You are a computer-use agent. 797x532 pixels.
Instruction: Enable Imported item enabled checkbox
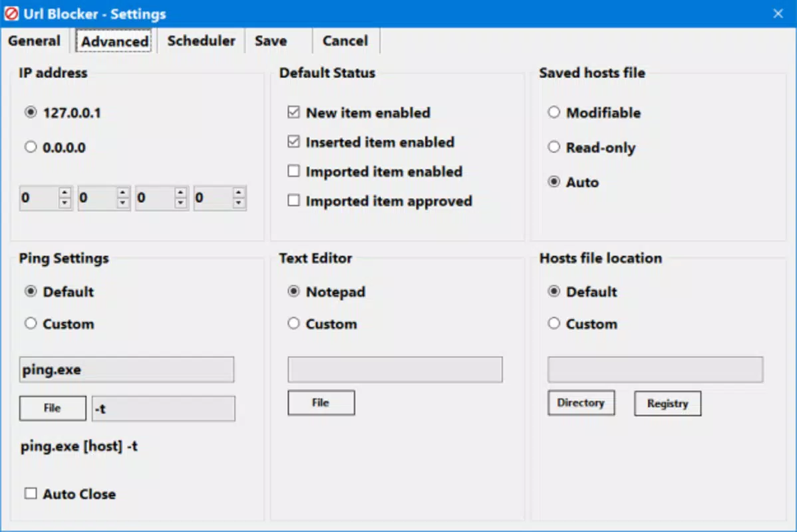point(293,171)
